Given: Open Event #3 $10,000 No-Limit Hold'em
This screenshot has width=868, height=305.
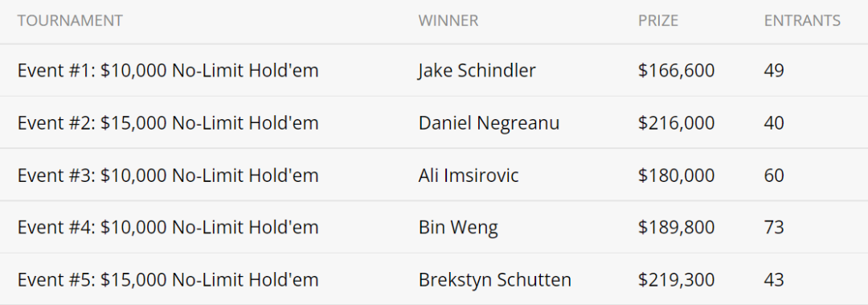Looking at the screenshot, I should tap(168, 175).
